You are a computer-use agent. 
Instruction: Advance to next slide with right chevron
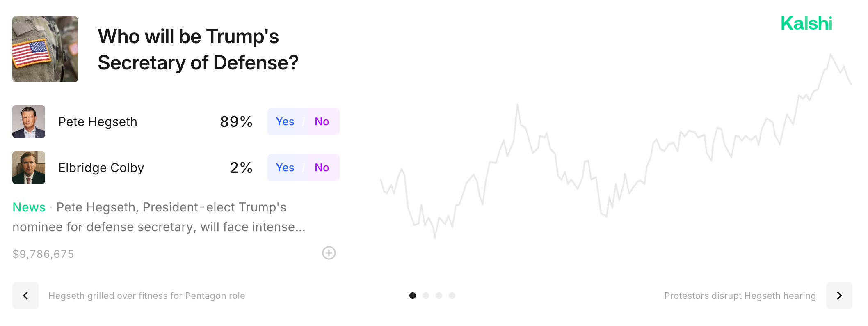839,296
